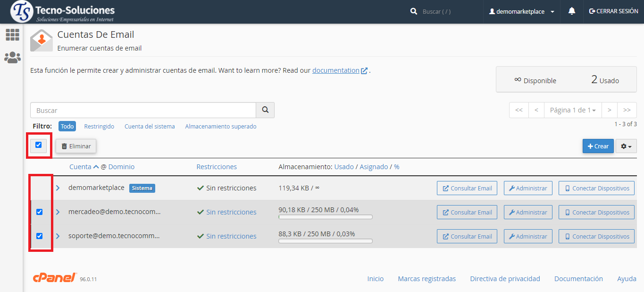The width and height of the screenshot is (644, 292).
Task: Uncheck the soporte account checkbox
Action: 40,236
